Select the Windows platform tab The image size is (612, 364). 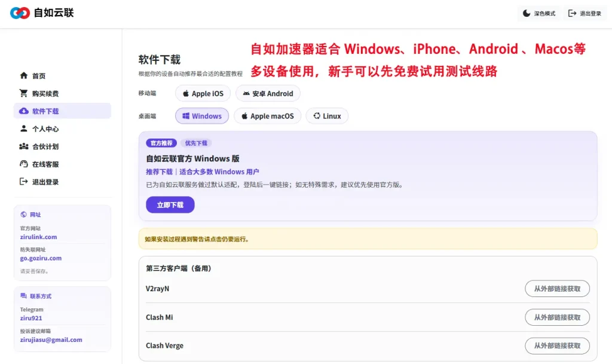[202, 116]
